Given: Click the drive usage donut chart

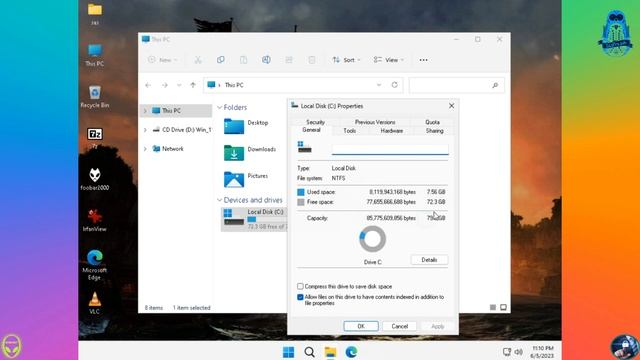Looking at the screenshot, I should [x=372, y=239].
